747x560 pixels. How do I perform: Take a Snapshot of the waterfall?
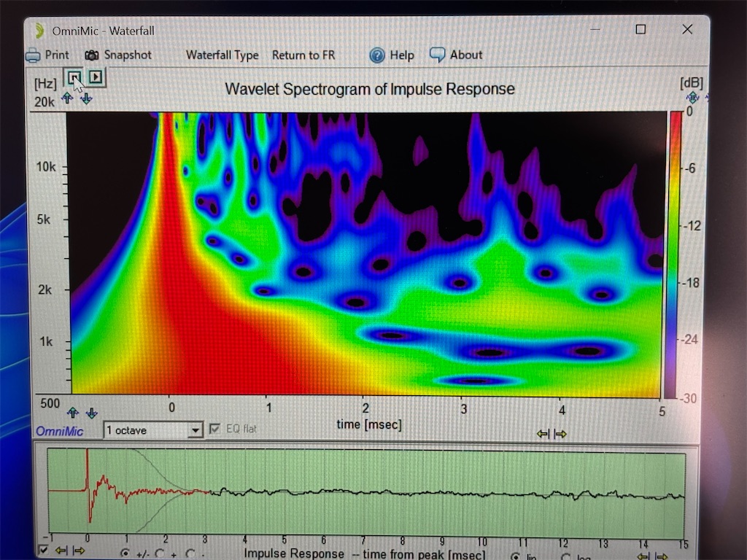(117, 55)
